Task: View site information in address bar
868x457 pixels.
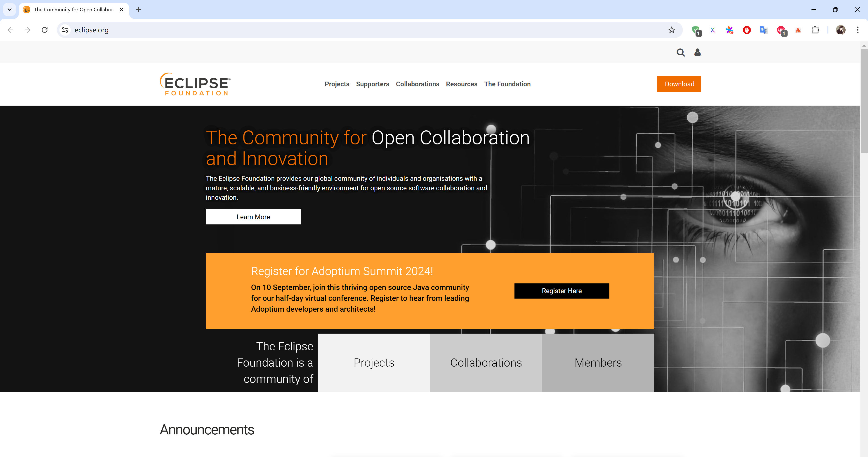Action: coord(65,30)
